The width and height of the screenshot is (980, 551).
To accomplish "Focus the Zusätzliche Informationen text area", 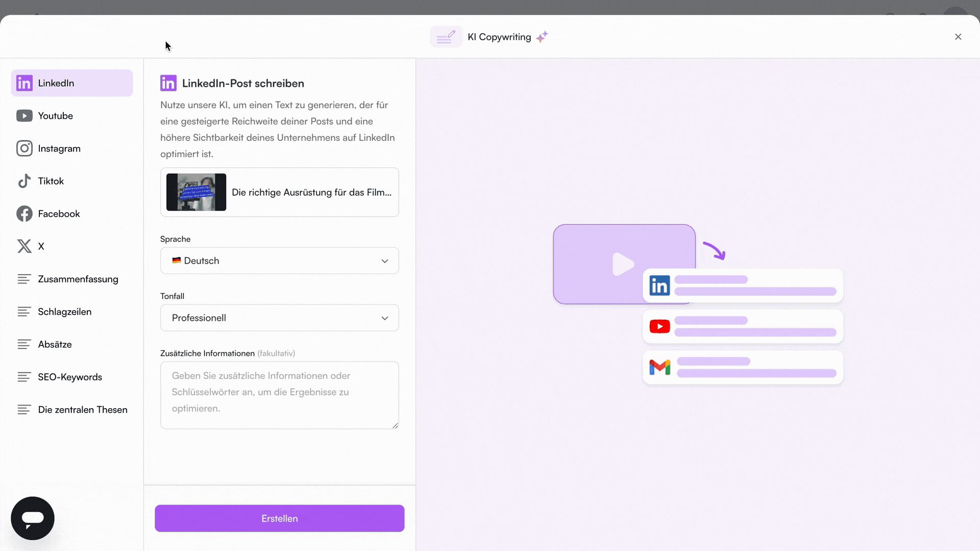I will click(280, 395).
